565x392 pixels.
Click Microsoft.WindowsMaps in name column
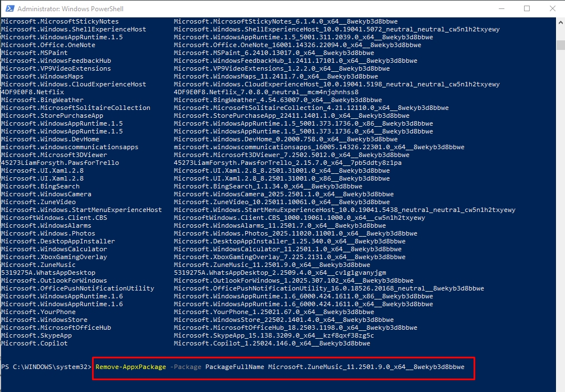(x=42, y=76)
